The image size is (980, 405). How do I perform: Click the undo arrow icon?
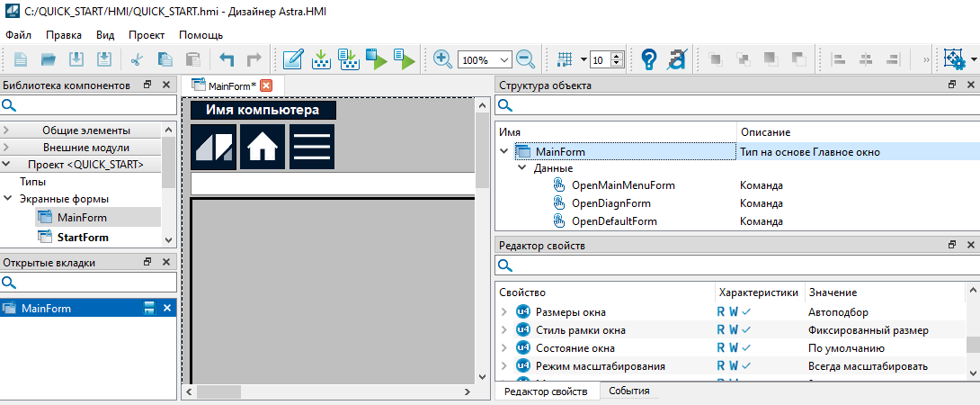227,59
